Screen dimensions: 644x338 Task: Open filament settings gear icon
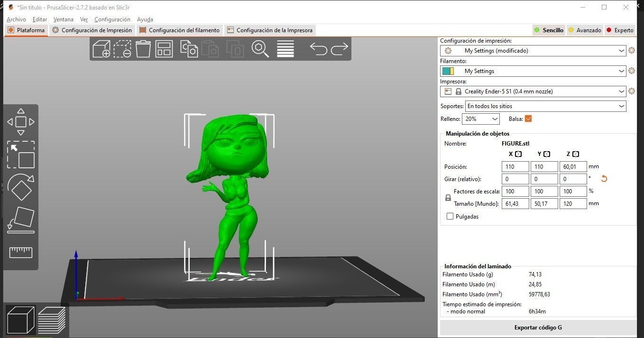coord(632,71)
